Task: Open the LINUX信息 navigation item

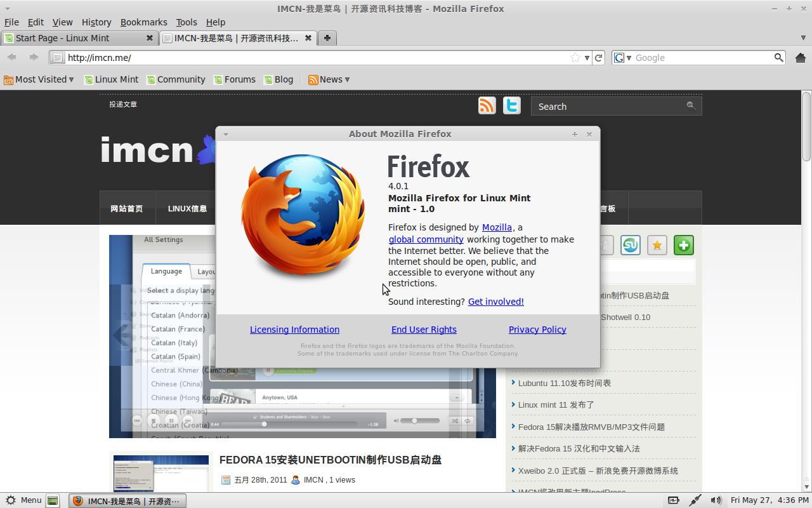Action: [187, 208]
